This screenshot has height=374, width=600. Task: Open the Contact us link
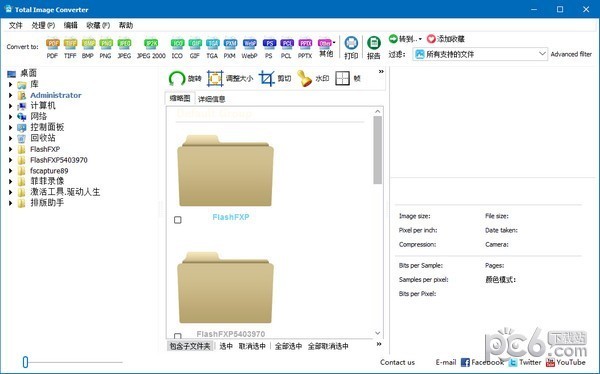pos(397,362)
